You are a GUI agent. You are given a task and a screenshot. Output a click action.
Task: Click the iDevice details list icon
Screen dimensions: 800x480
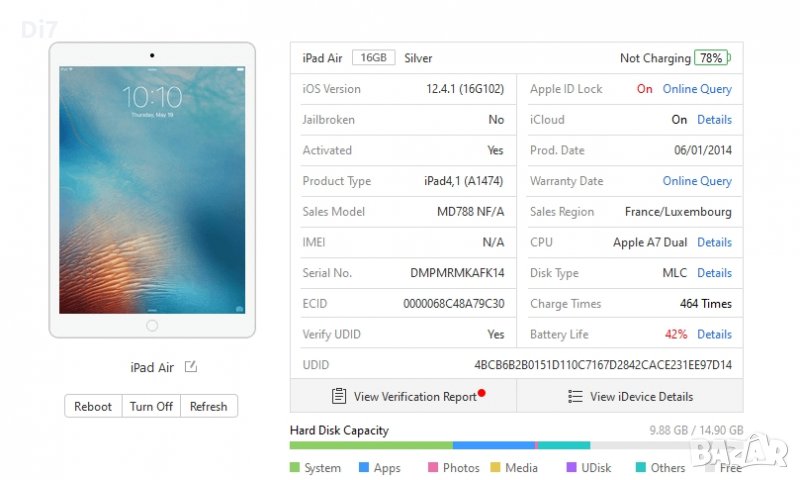tap(575, 396)
